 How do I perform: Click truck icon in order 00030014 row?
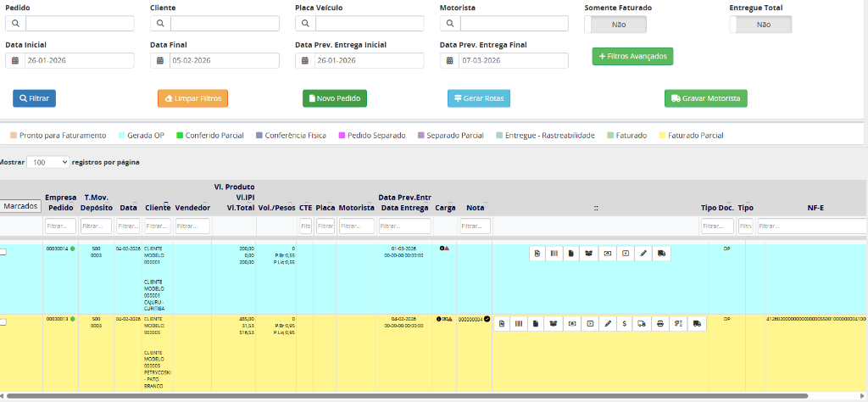661,253
